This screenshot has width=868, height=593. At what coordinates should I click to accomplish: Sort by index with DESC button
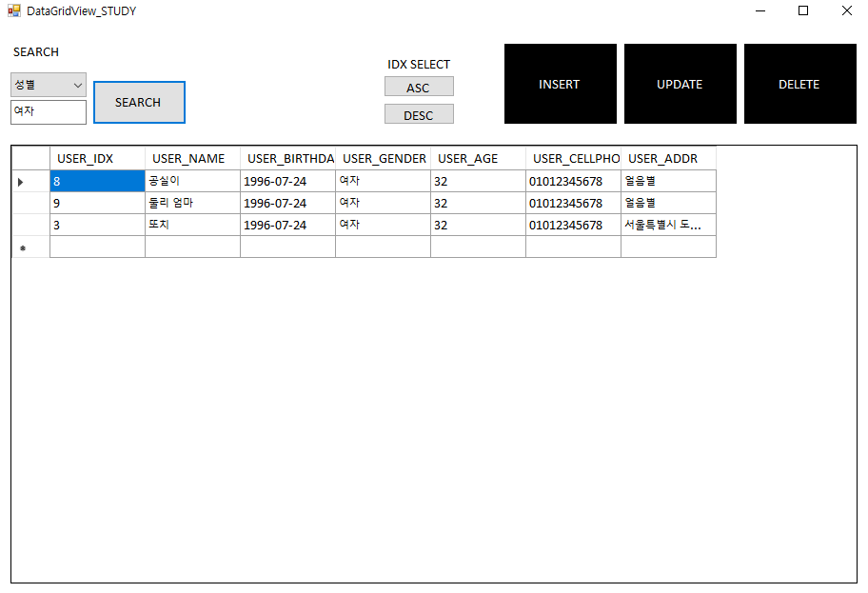click(x=419, y=114)
